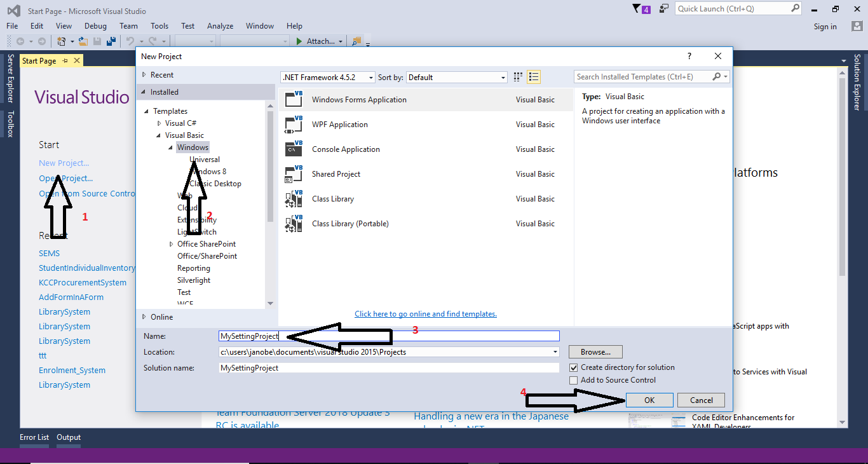
Task: Open the notifications flag icon
Action: click(x=637, y=9)
